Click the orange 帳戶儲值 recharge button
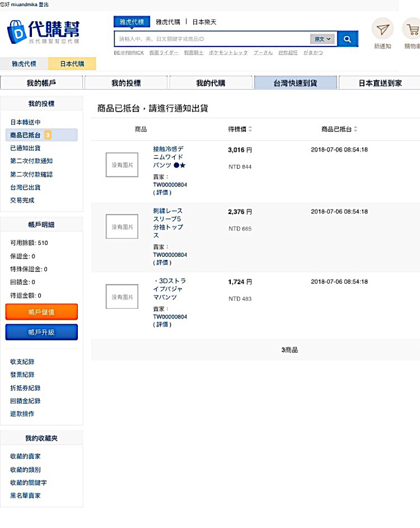The width and height of the screenshot is (420, 528). tap(41, 311)
